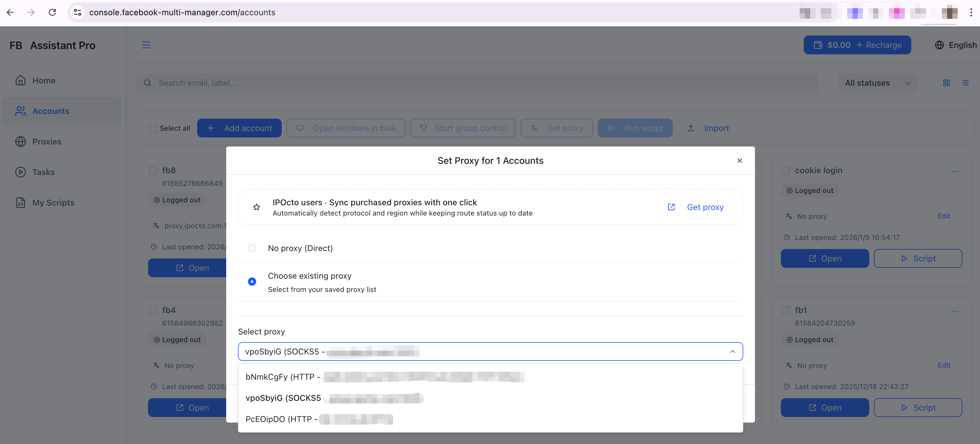Screen dimensions: 980x444
Task: Toggle the Select all checkbox
Action: coord(152,129)
